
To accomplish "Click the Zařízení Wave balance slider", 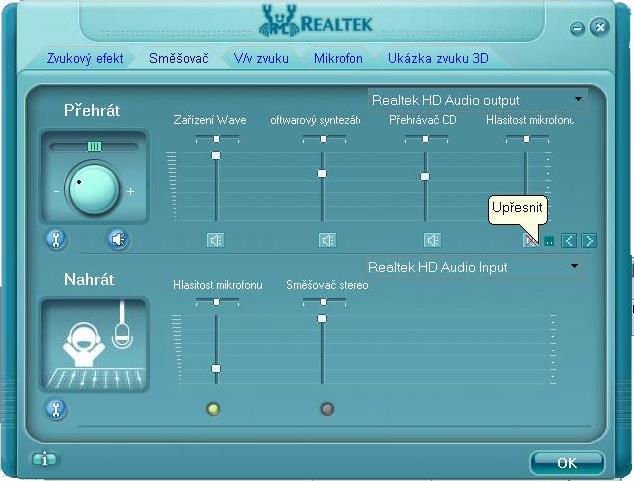I will (217, 139).
